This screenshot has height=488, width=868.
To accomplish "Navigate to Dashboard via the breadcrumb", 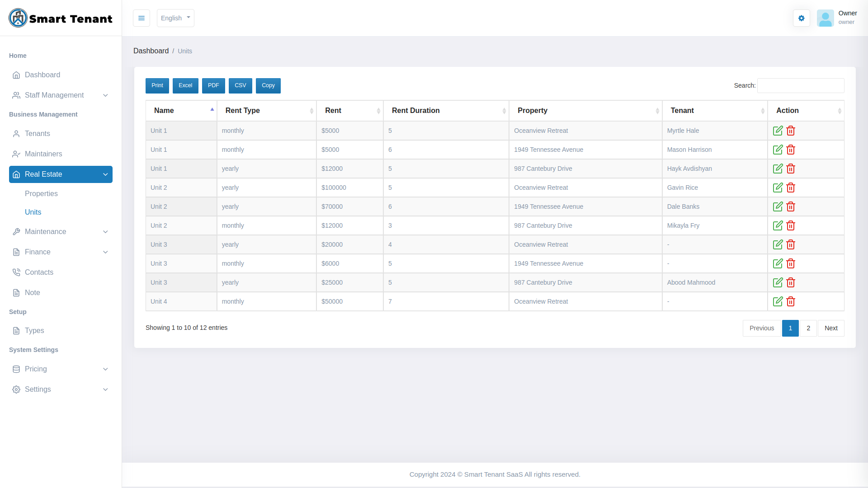I will click(x=151, y=51).
